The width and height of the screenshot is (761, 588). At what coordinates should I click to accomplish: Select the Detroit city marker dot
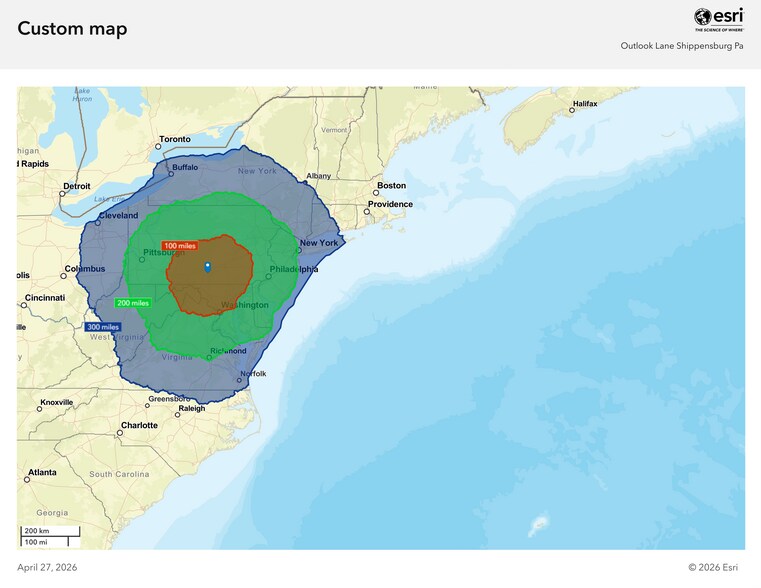click(x=61, y=194)
